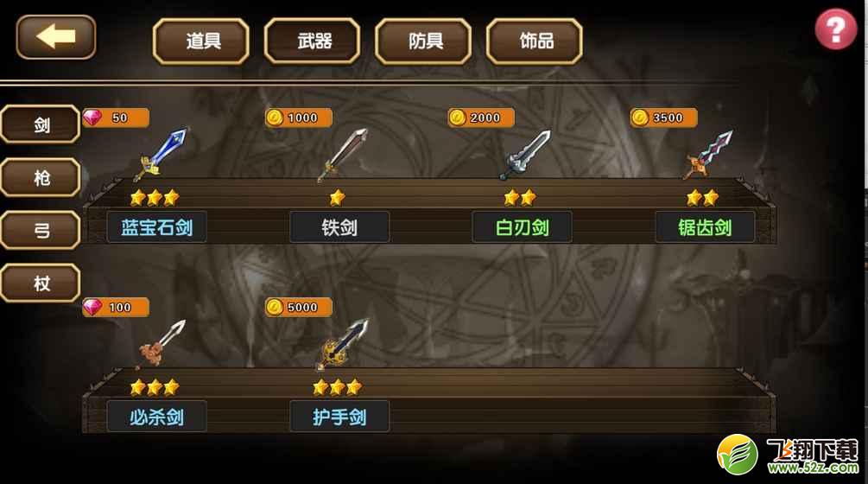
Task: Select the blue 蓝宝石剑 sword icon
Action: pos(161,154)
